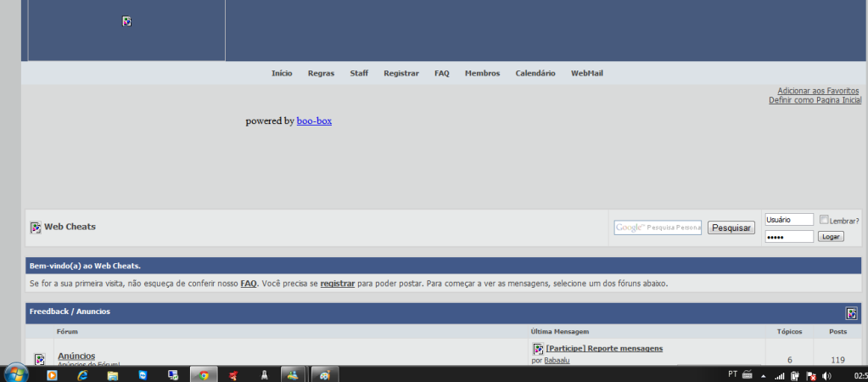868x382 pixels.
Task: Open FAQ link in welcome message
Action: tap(249, 284)
